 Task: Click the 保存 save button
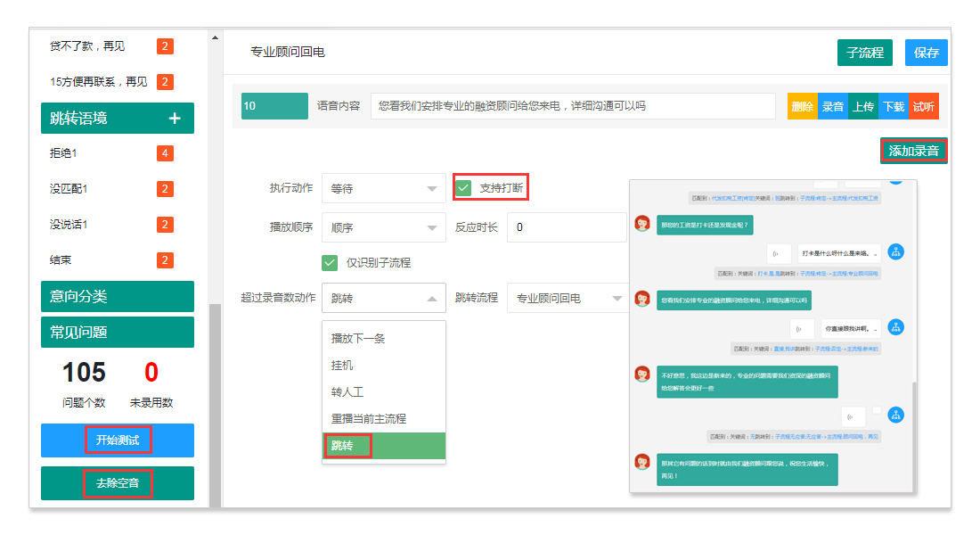927,53
